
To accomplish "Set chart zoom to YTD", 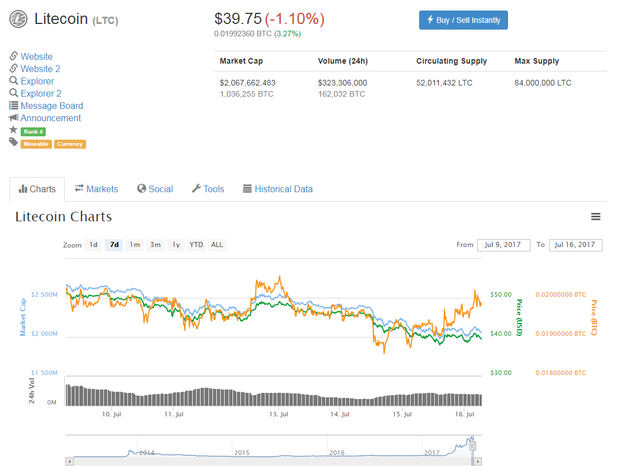I will pos(196,245).
